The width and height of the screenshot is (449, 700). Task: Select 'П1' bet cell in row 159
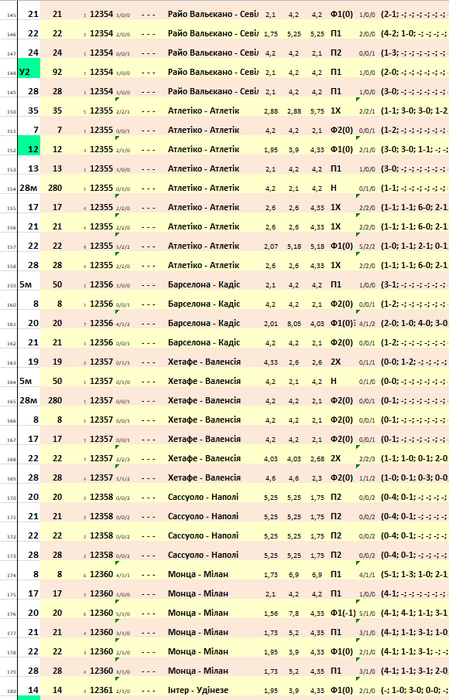point(336,284)
